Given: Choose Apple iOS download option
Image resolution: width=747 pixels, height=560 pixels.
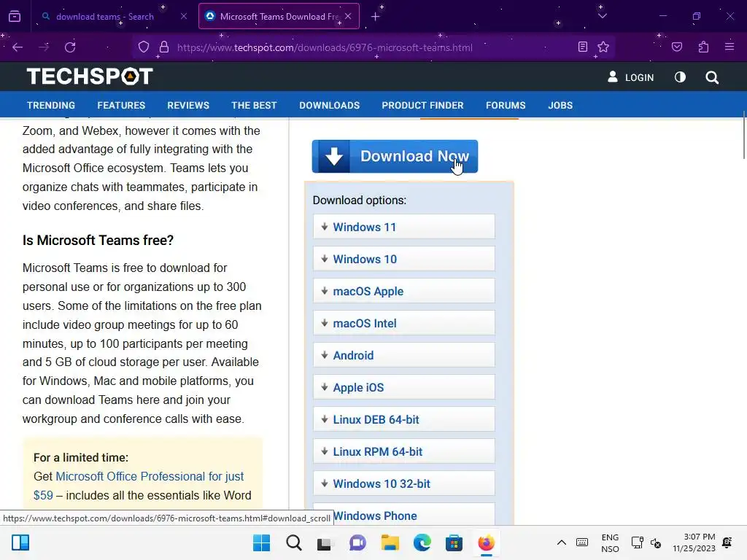Looking at the screenshot, I should click(x=404, y=387).
